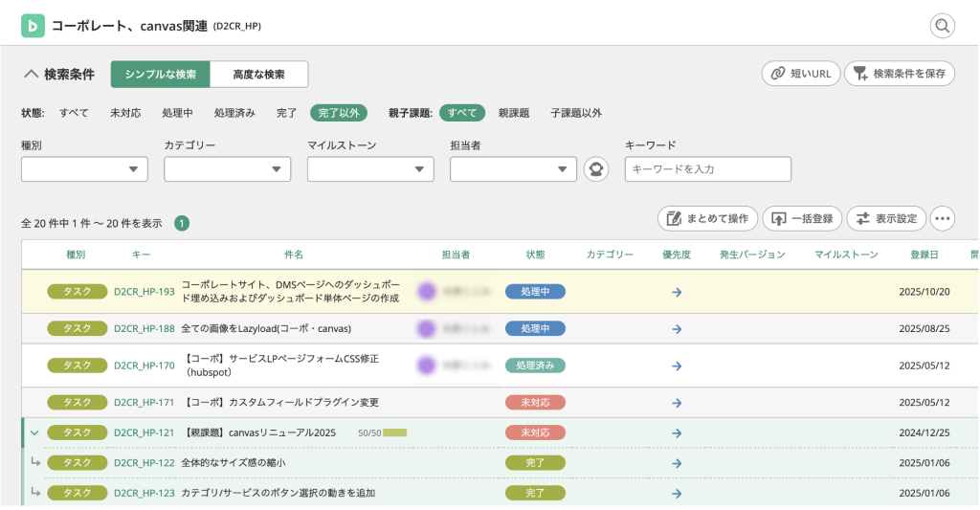Image resolution: width=980 pixels, height=510 pixels.
Task: Click priority arrow for D2CR_HP-193
Action: click(677, 292)
